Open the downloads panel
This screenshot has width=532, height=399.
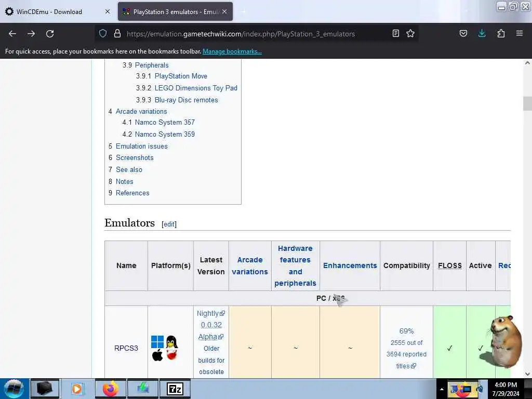(482, 33)
